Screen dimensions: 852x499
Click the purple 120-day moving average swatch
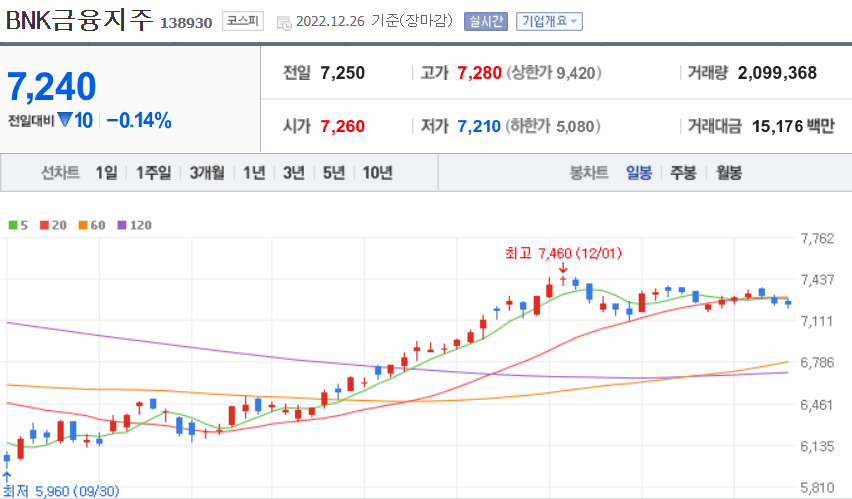(x=122, y=225)
